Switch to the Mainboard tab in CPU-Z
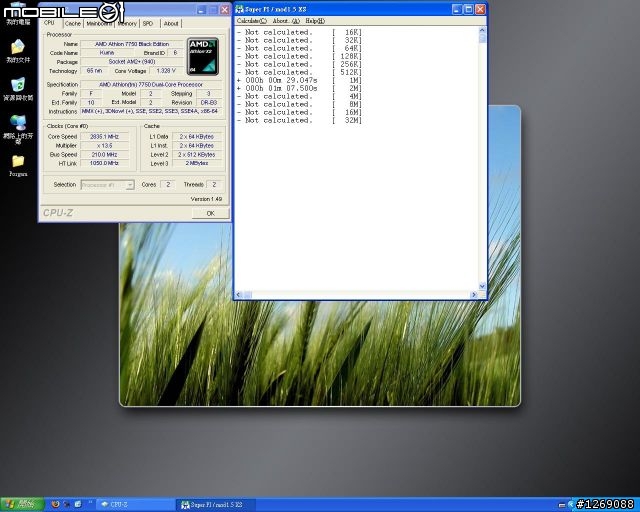 pos(99,23)
